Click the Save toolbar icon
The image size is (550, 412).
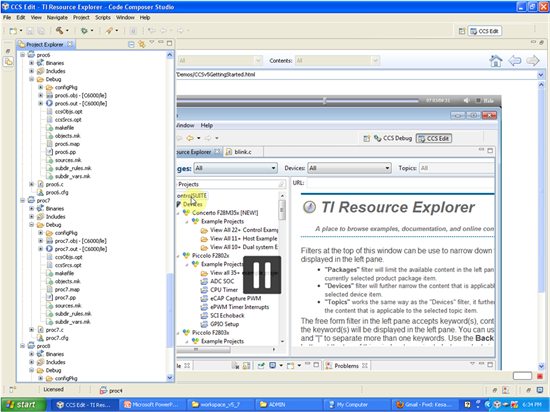30,31
